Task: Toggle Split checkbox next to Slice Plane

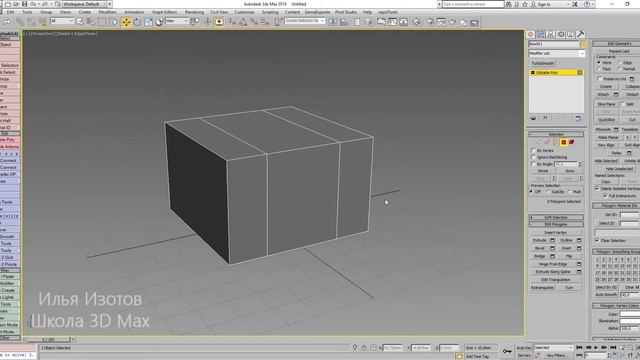Action: click(x=623, y=104)
